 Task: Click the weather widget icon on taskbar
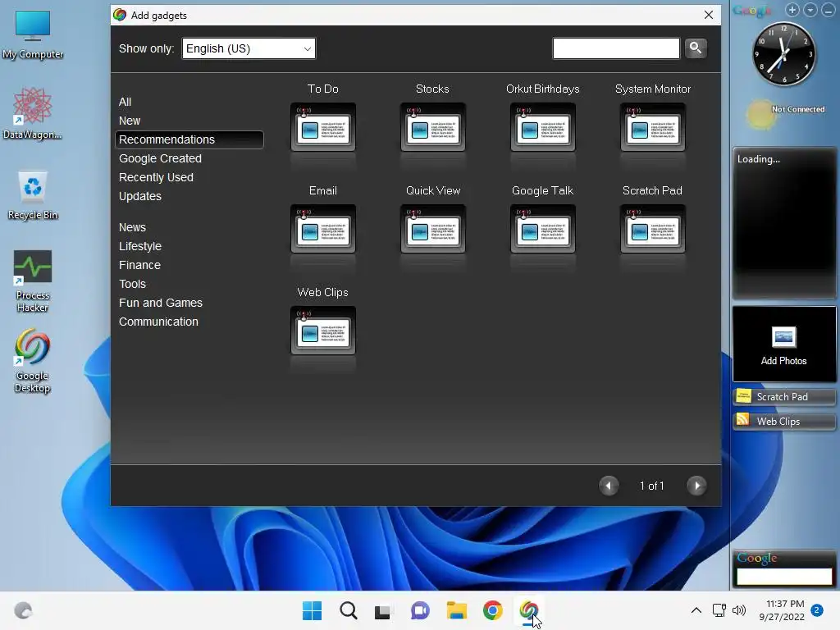click(23, 610)
